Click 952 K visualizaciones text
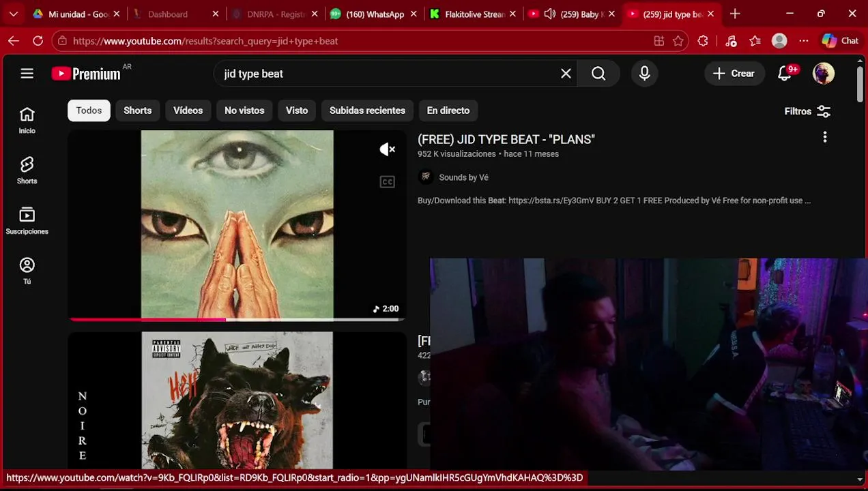This screenshot has width=868, height=491. (457, 154)
